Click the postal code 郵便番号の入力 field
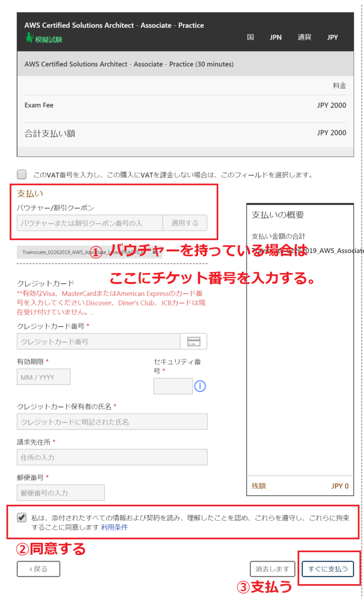 pyautogui.click(x=61, y=492)
